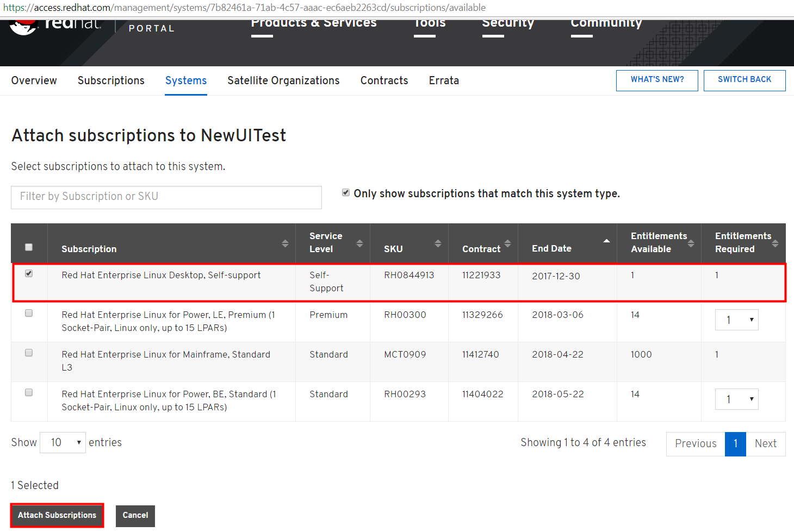Screen dimensions: 794x532
Task: Click end date 2018-03-06
Action: pos(557,315)
